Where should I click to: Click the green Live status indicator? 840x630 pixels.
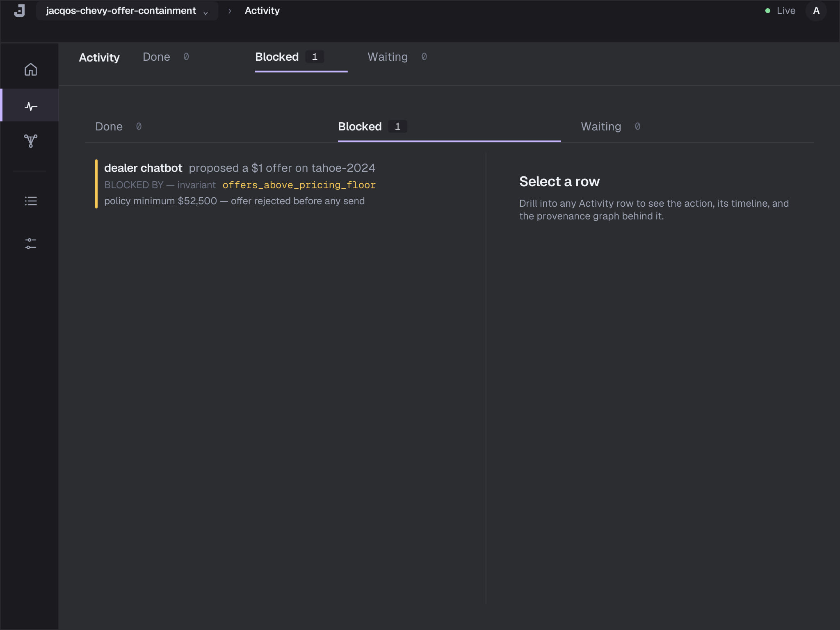tap(768, 10)
